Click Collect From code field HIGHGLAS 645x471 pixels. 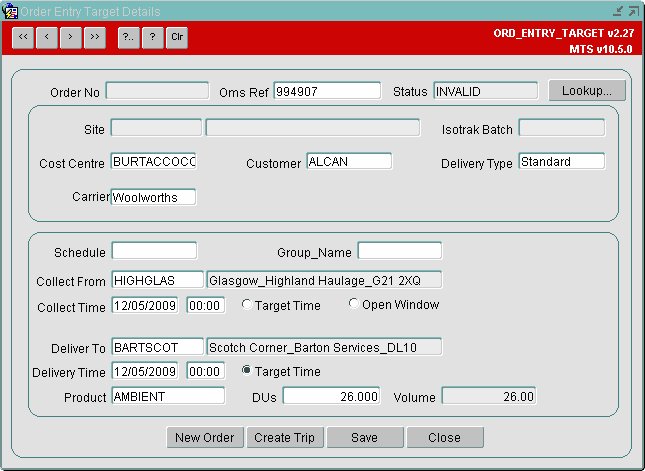click(x=158, y=280)
